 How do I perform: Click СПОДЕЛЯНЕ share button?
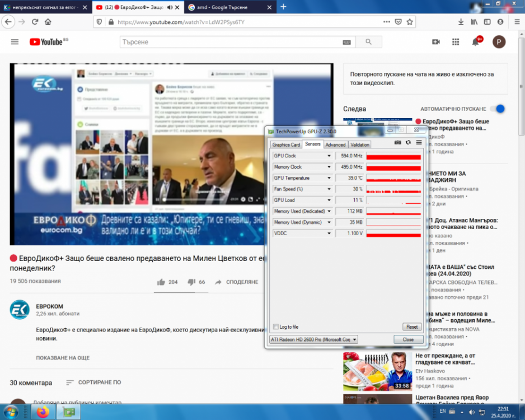click(237, 282)
